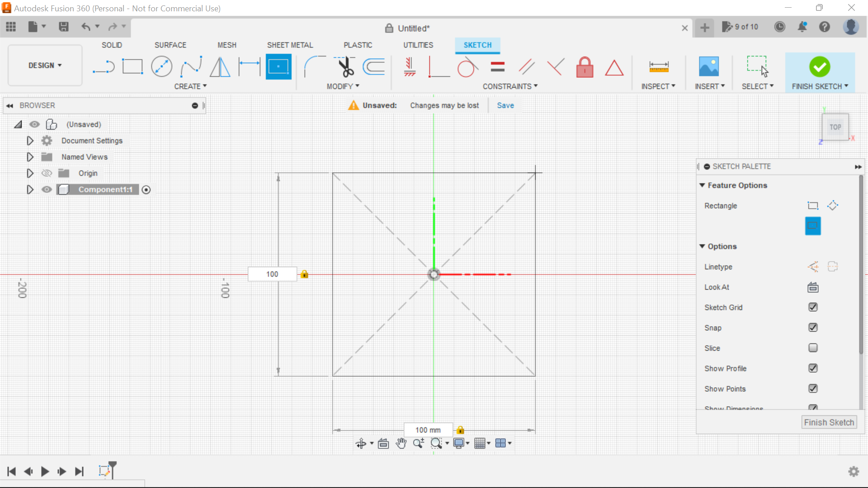The height and width of the screenshot is (488, 868).
Task: Open the Sketch Dimension tool
Action: pyautogui.click(x=249, y=66)
